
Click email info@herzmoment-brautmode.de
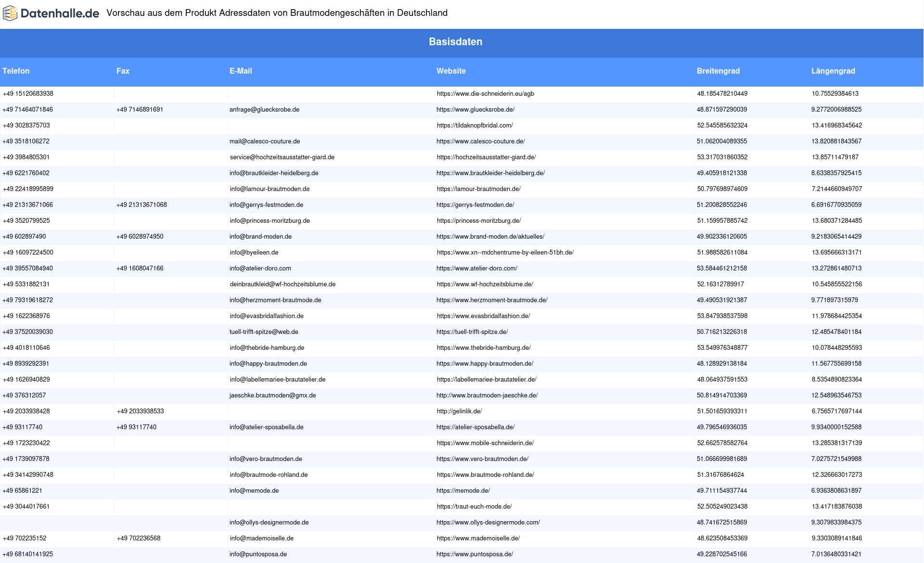click(x=275, y=300)
